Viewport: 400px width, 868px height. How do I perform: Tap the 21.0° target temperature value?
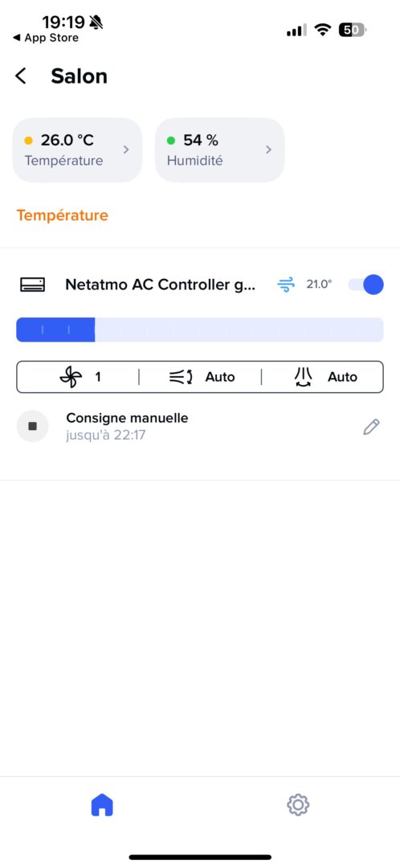pyautogui.click(x=319, y=285)
